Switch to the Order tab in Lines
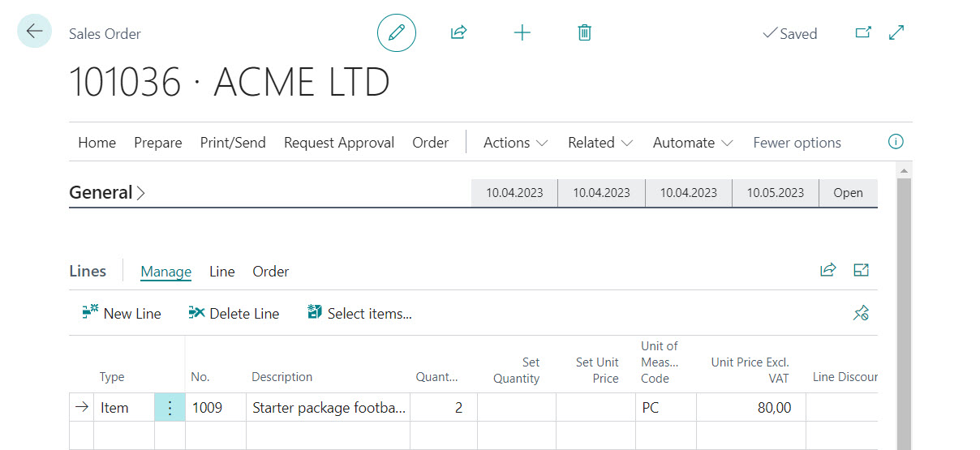 271,272
